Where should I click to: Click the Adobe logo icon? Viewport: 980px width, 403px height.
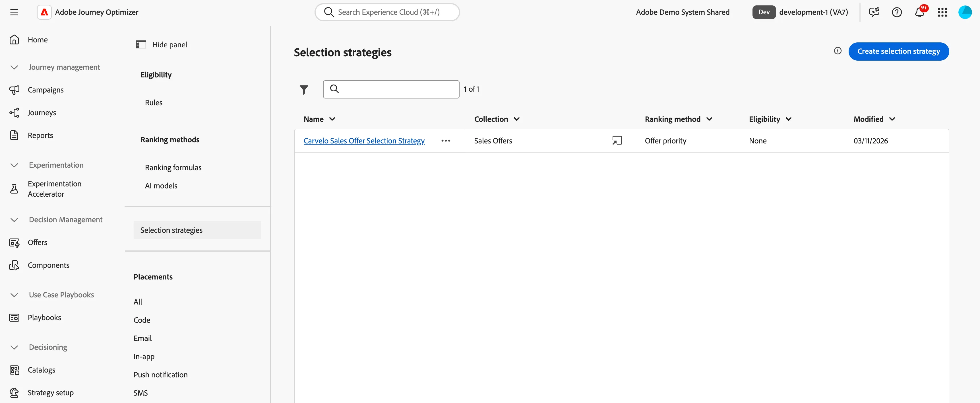pos(44,12)
